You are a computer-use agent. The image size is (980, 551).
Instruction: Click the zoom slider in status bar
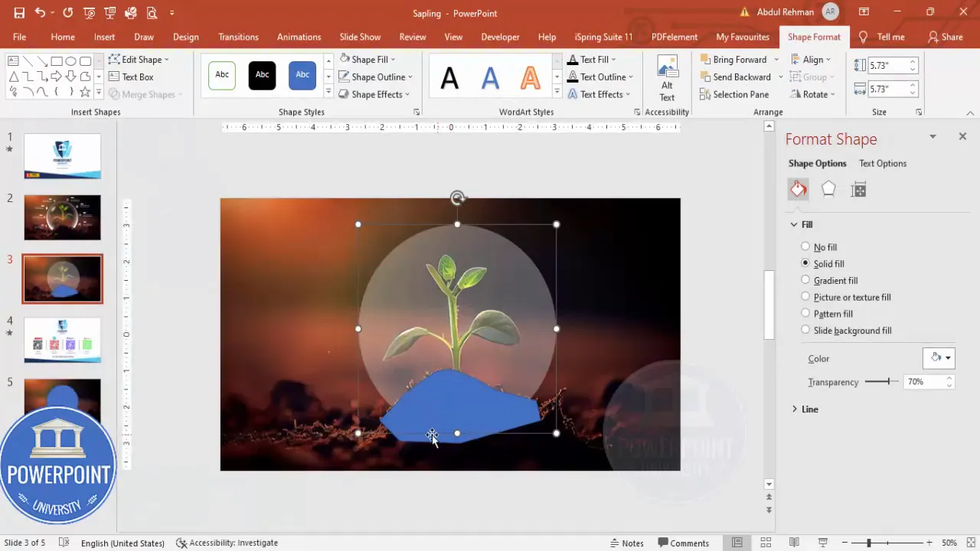click(x=887, y=543)
